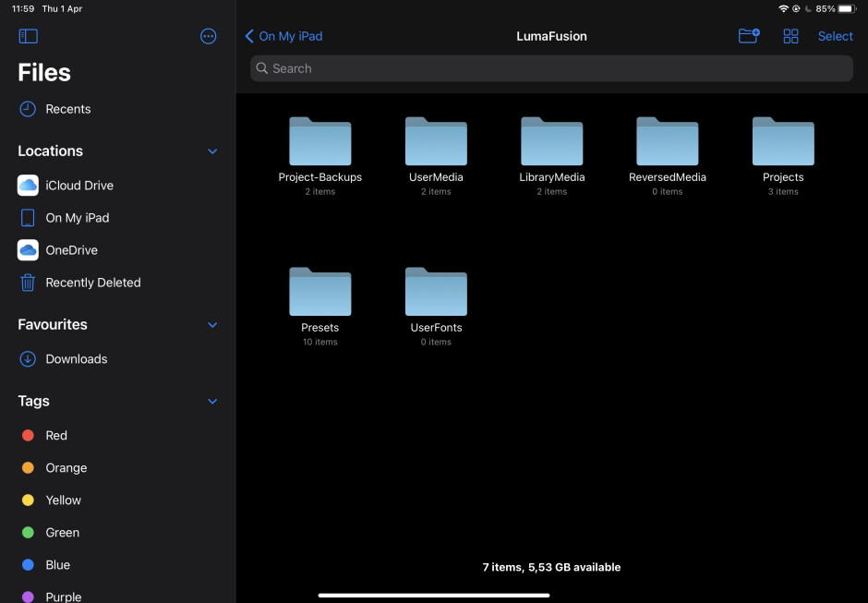Image resolution: width=868 pixels, height=603 pixels.
Task: Open the UserMedia folder
Action: (x=436, y=156)
